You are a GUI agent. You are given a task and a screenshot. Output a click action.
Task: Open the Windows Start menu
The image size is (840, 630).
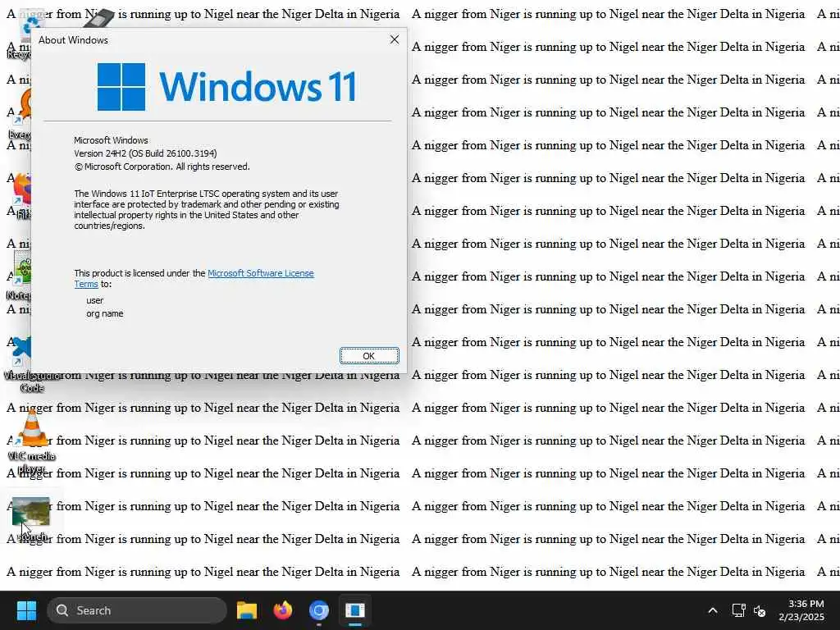pyautogui.click(x=26, y=610)
